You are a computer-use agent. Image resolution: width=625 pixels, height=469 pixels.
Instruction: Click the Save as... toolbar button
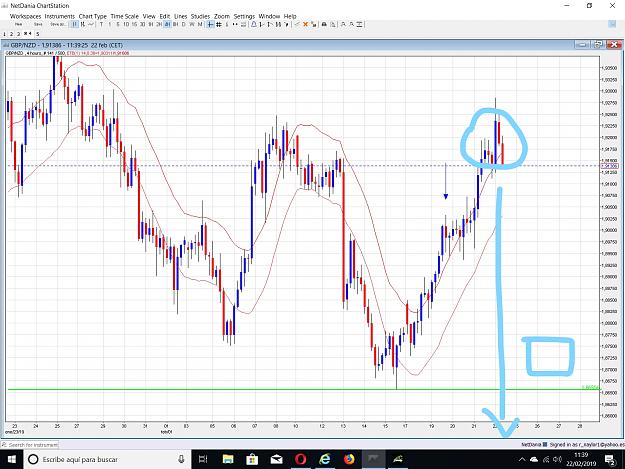click(x=58, y=24)
